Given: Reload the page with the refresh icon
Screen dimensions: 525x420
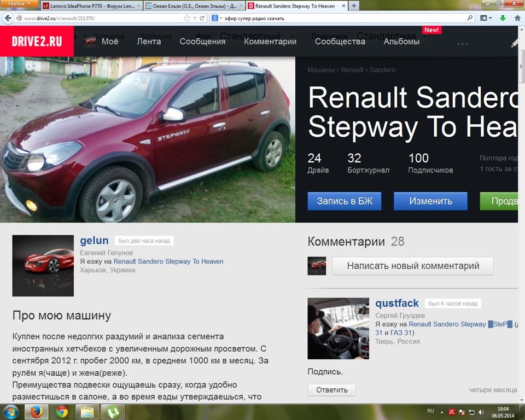Looking at the screenshot, I should click(x=202, y=19).
